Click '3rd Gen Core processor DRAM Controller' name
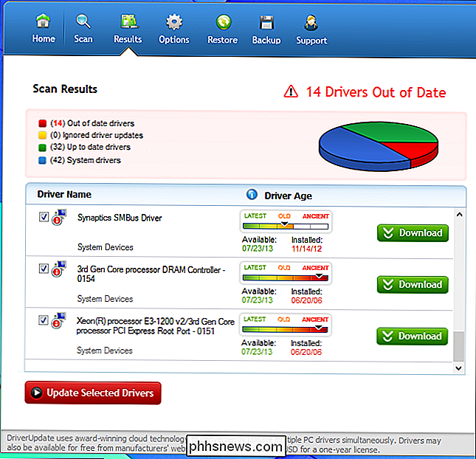The width and height of the screenshot is (476, 459). [151, 274]
